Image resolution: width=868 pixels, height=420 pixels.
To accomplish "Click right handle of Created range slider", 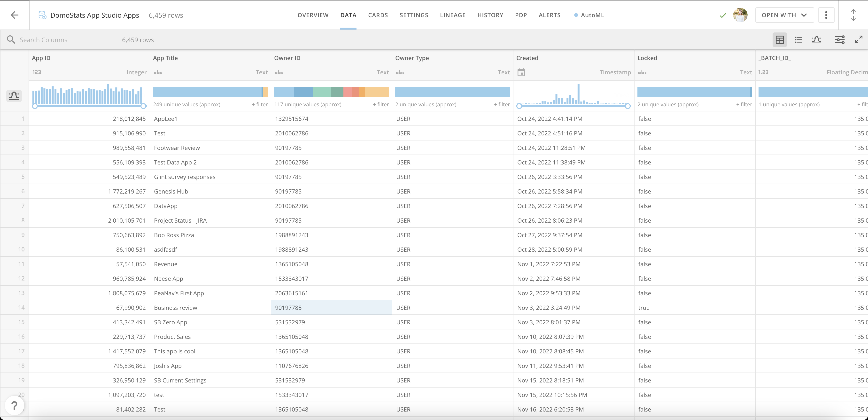I will pyautogui.click(x=628, y=106).
